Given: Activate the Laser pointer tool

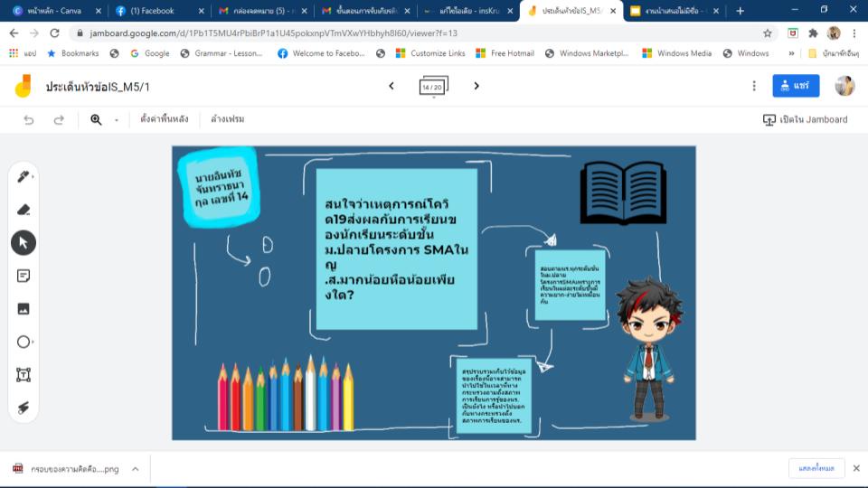Looking at the screenshot, I should pos(24,408).
